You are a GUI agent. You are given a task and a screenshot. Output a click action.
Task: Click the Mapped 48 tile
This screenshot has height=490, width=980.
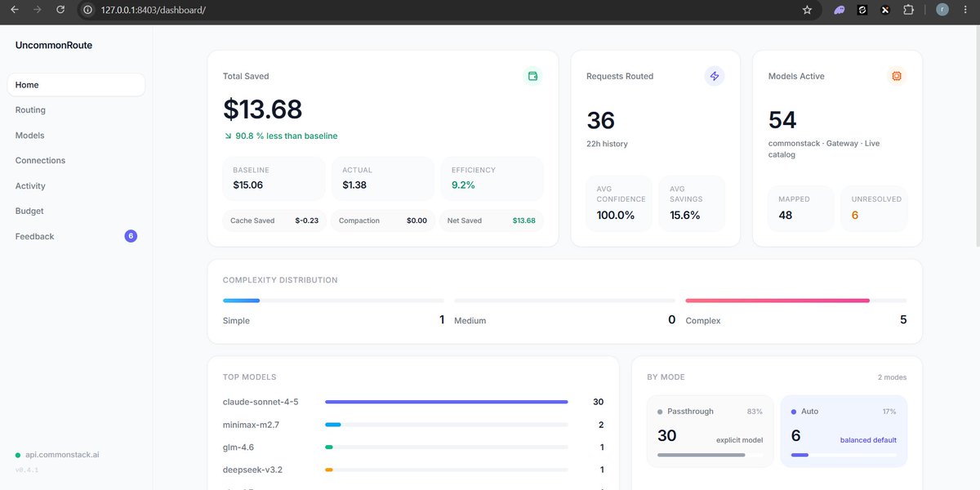pyautogui.click(x=801, y=208)
